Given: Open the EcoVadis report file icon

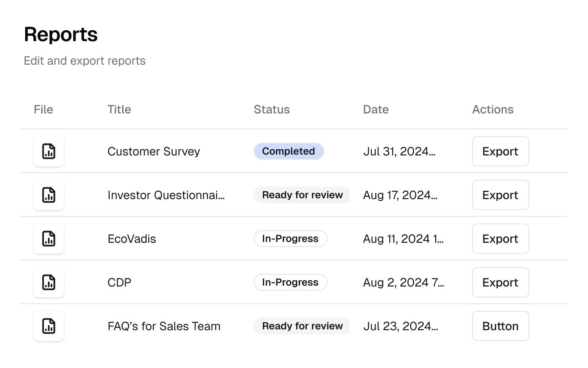Looking at the screenshot, I should (49, 239).
